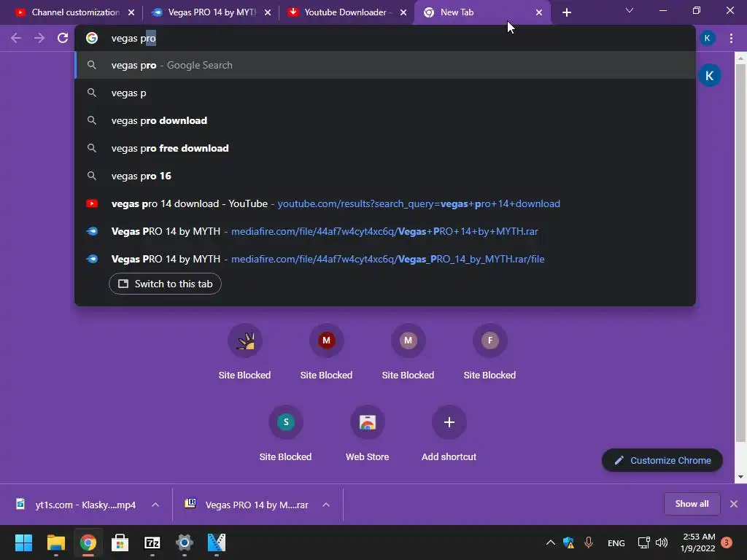Open the large K Google account avatar
The width and height of the screenshot is (747, 560).
[x=709, y=75]
